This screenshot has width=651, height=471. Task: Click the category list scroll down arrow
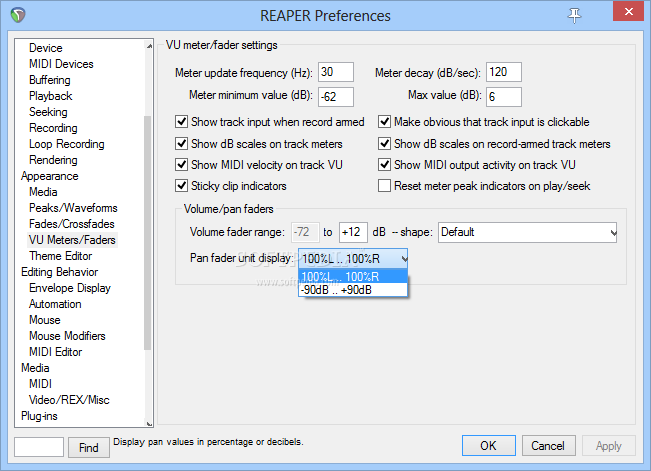click(x=149, y=423)
